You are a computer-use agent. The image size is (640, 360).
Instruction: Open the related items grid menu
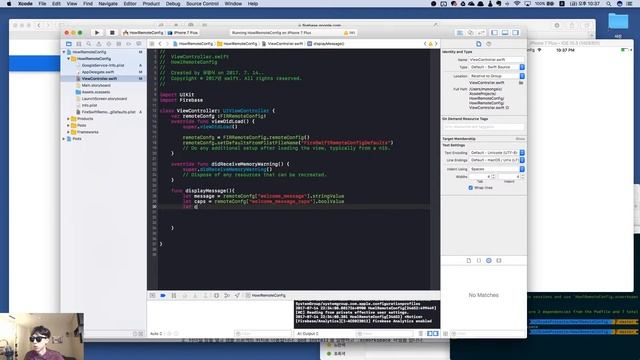[x=152, y=44]
